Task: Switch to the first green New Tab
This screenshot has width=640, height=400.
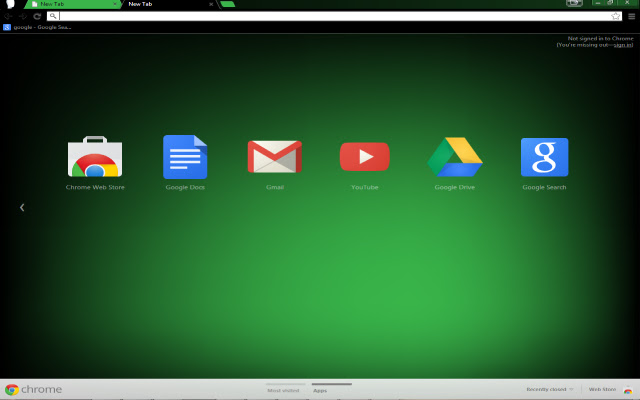Action: [x=71, y=4]
